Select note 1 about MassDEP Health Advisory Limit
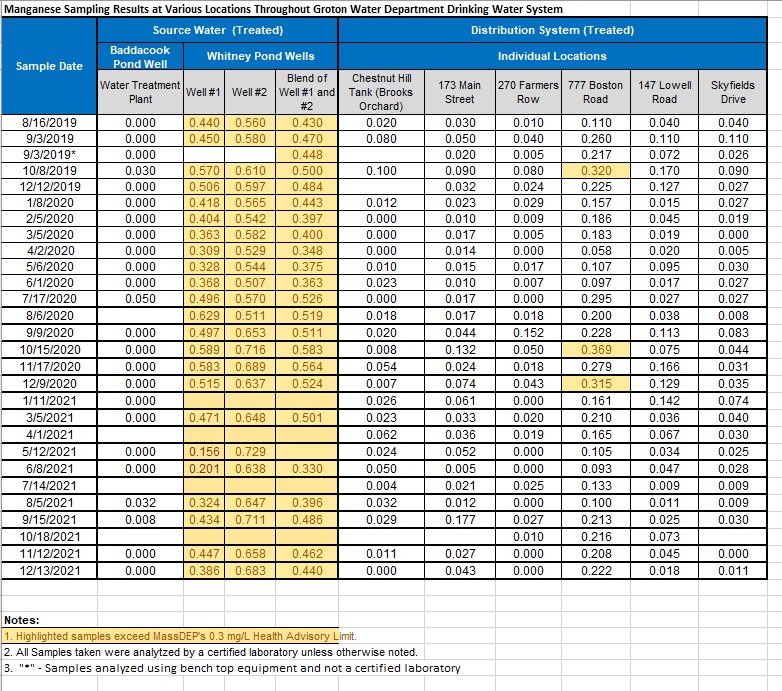Viewport: 782px width, 691px height. click(x=180, y=636)
